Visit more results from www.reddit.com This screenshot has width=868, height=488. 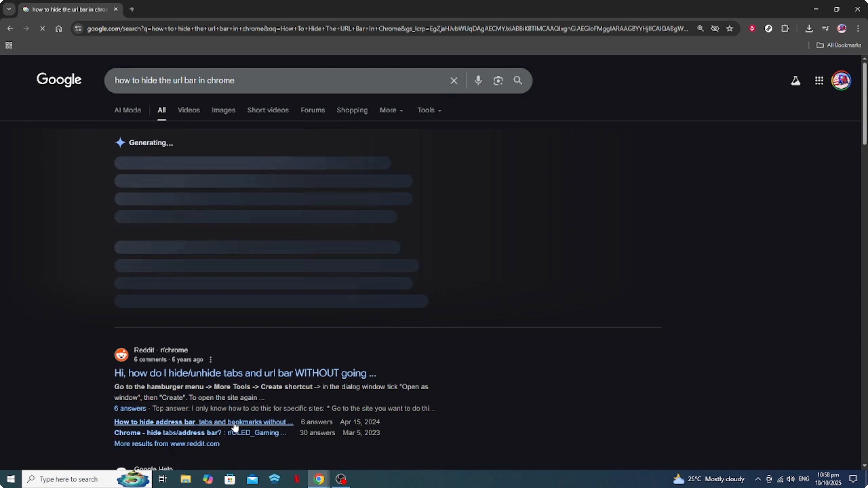pos(167,443)
